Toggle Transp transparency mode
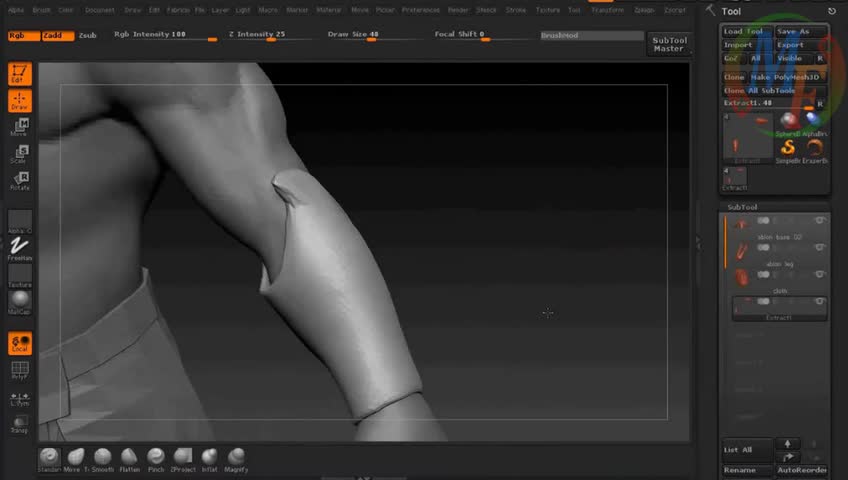Screen dimensions: 848x480 19,424
